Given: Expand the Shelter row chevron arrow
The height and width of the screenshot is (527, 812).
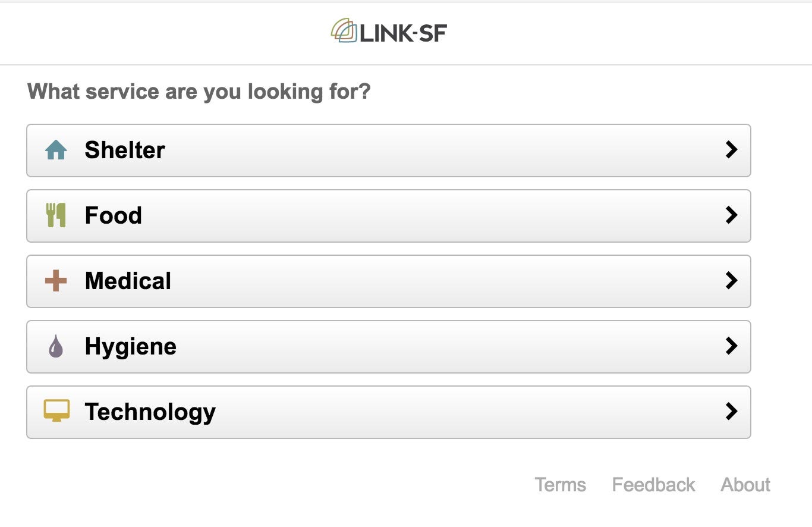Looking at the screenshot, I should pos(731,150).
